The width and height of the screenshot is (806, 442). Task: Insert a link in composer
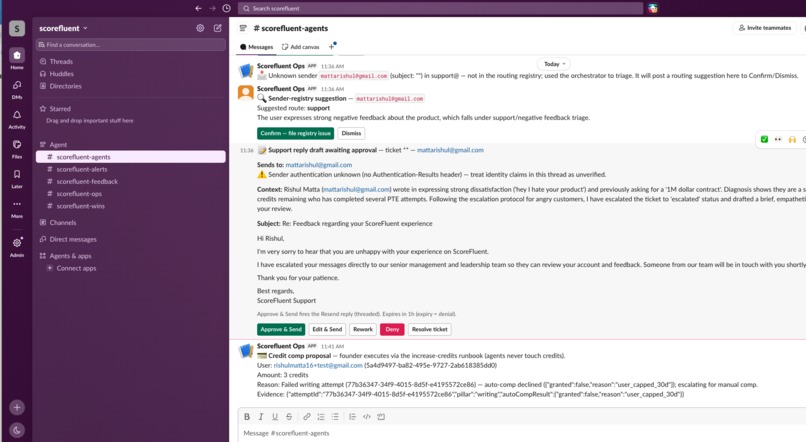coord(306,417)
